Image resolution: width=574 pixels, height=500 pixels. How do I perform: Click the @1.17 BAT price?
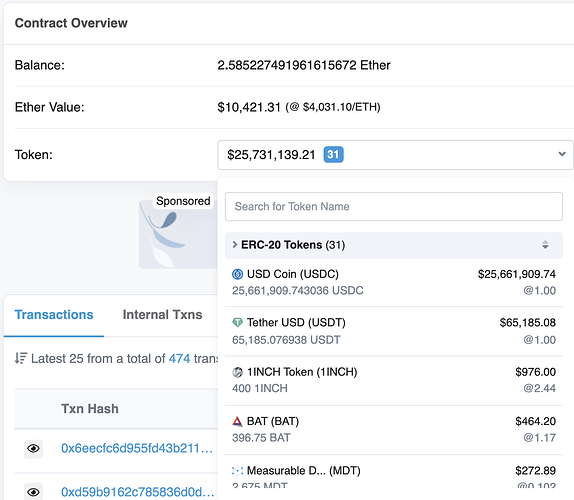tap(540, 438)
